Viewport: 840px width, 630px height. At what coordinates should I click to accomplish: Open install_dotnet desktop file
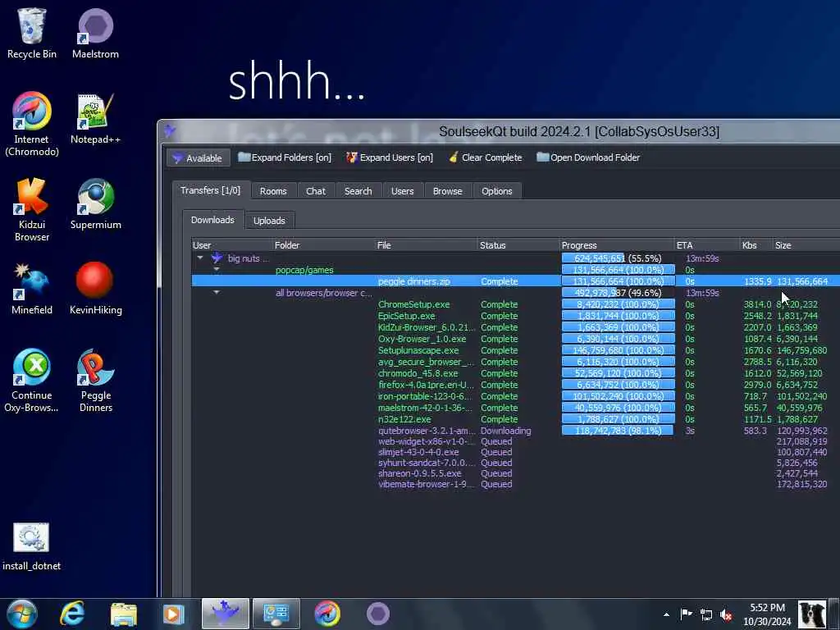pos(32,547)
